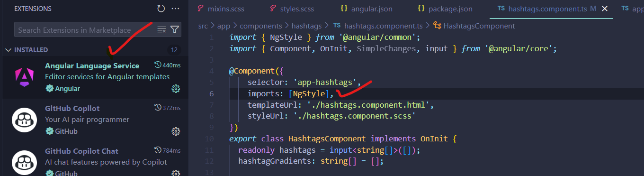Click src in the breadcrumb
This screenshot has height=176, width=644.
[x=203, y=26]
